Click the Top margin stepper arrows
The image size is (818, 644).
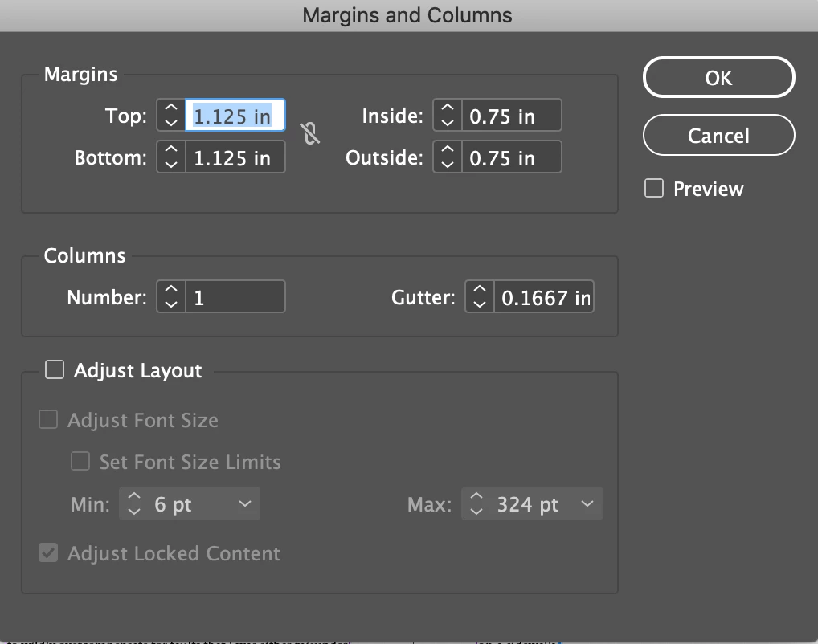pos(170,116)
